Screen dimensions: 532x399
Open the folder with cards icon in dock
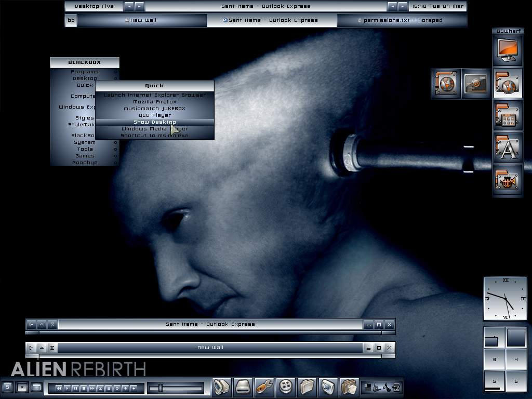[x=350, y=387]
